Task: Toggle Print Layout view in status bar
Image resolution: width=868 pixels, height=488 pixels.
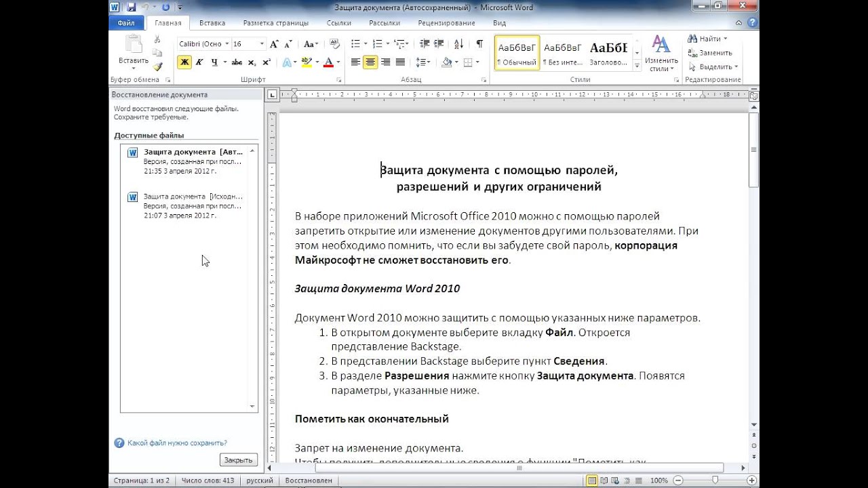Action: click(593, 481)
